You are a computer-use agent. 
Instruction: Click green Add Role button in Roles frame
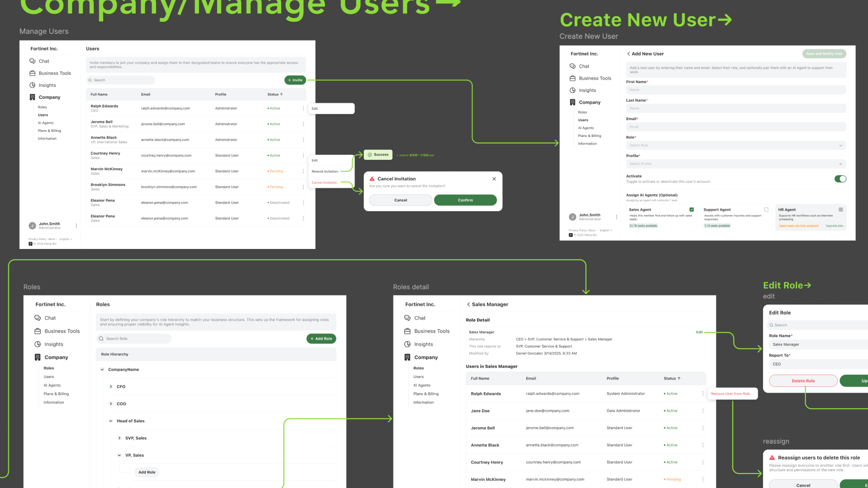[x=321, y=338]
